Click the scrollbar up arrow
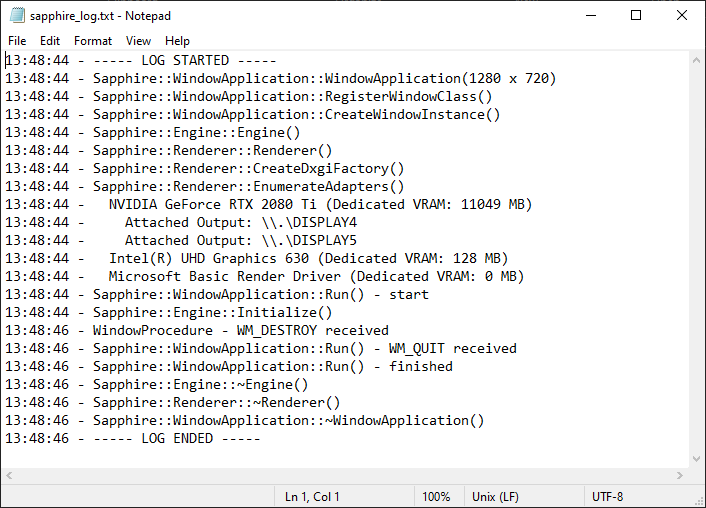The height and width of the screenshot is (508, 706). pyautogui.click(x=697, y=59)
